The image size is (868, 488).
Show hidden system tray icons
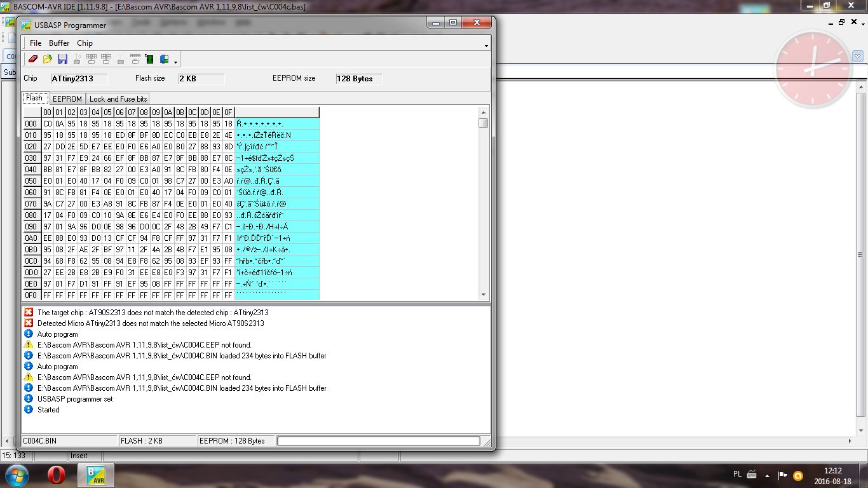tap(768, 475)
